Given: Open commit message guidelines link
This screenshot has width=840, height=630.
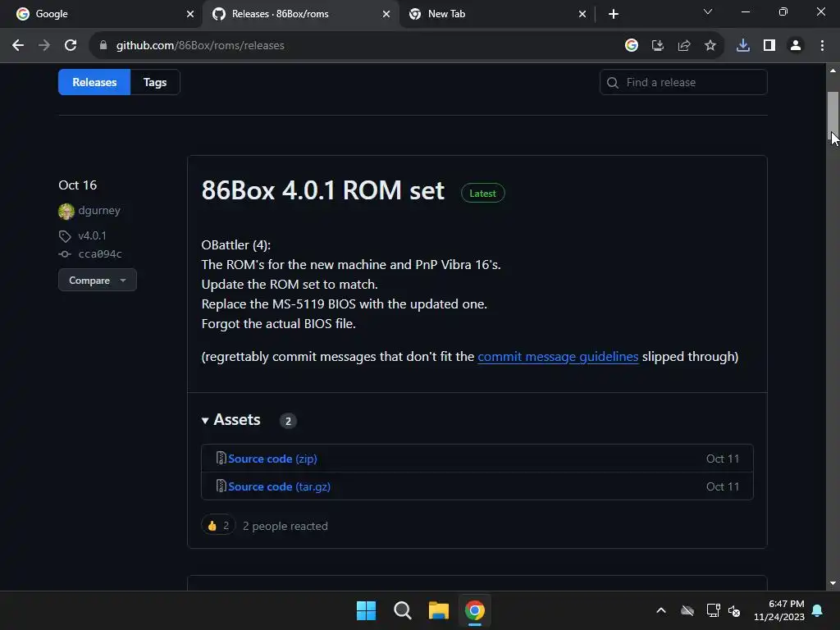Looking at the screenshot, I should 558,357.
